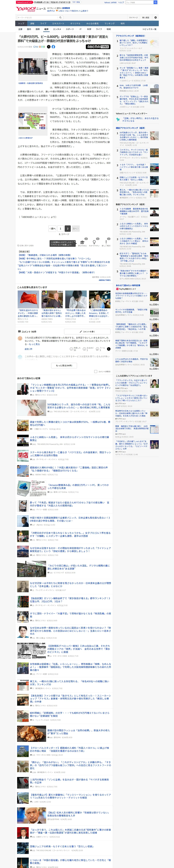Click the Yahoo! JAPAN logo
The width and height of the screenshot is (174, 868).
pyautogui.click(x=26, y=9)
